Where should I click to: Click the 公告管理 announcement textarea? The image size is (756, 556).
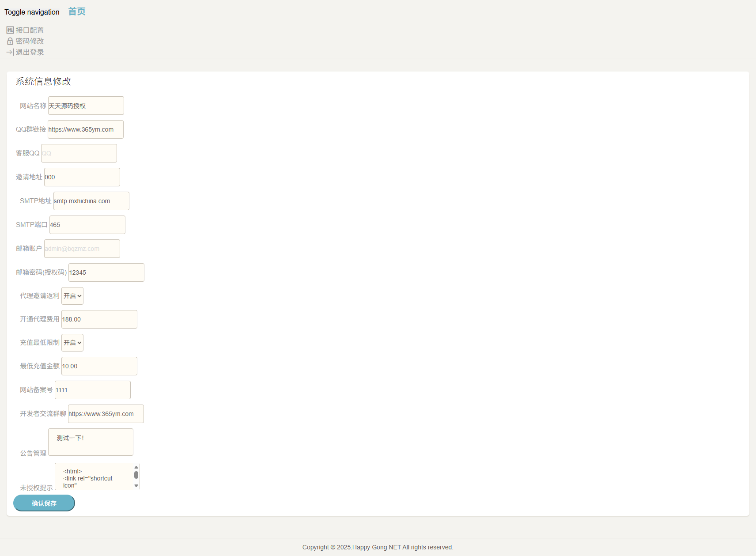click(91, 442)
